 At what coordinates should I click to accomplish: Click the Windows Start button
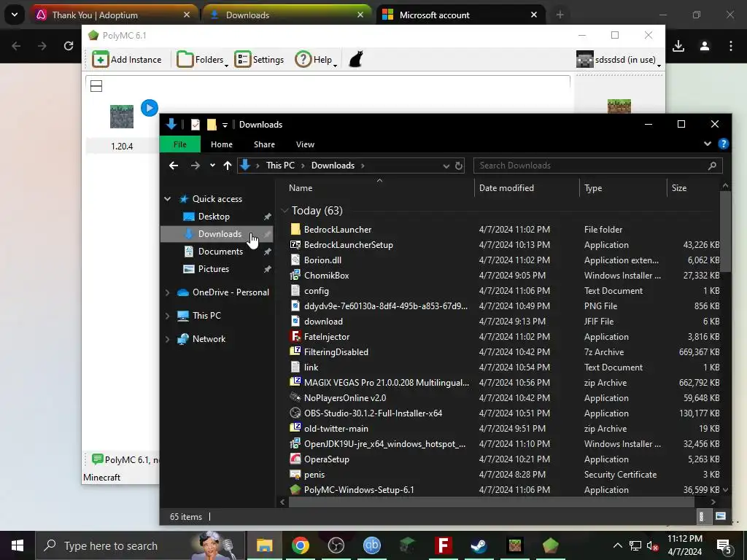click(18, 545)
